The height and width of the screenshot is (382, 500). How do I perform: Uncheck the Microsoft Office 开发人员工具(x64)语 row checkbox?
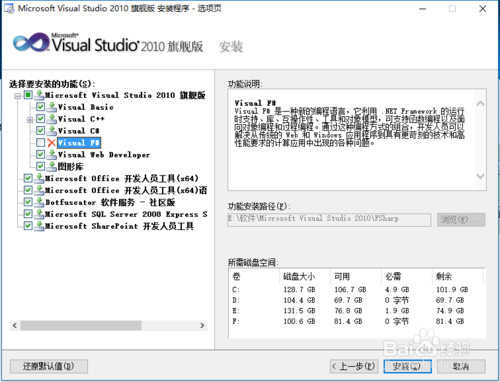coord(28,190)
